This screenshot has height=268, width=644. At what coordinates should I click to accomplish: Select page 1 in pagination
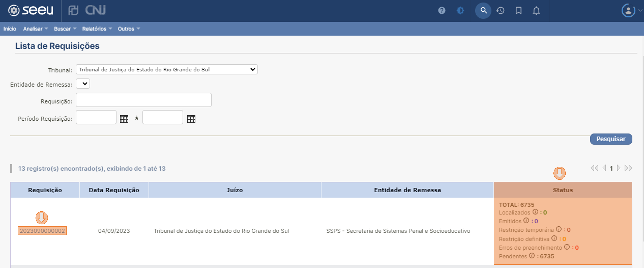pyautogui.click(x=611, y=168)
